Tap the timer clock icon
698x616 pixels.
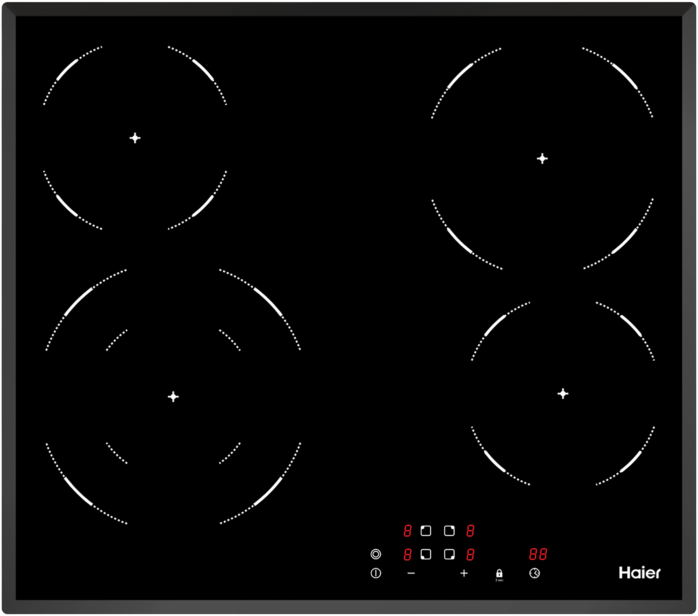click(x=534, y=573)
